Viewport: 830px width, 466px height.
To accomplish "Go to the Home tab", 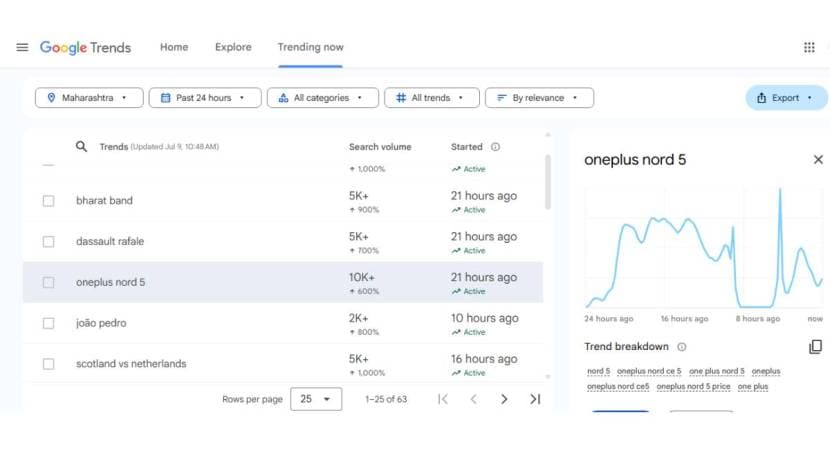I will click(x=174, y=47).
